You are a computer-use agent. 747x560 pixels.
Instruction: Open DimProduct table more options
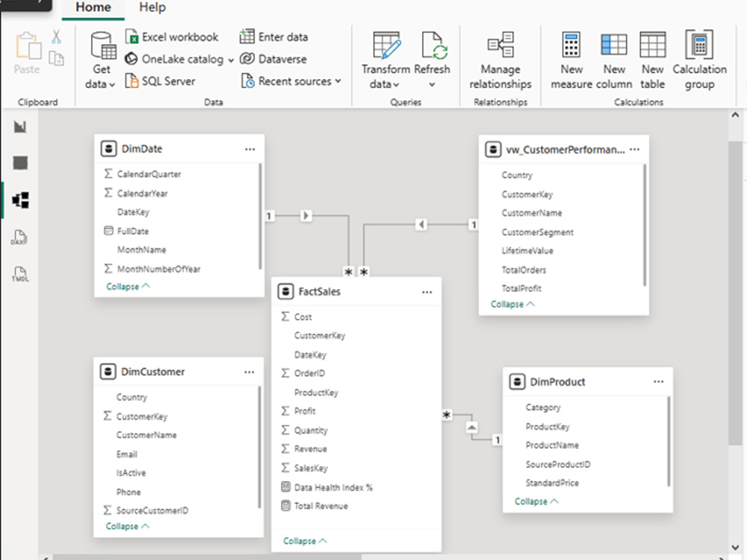[658, 382]
